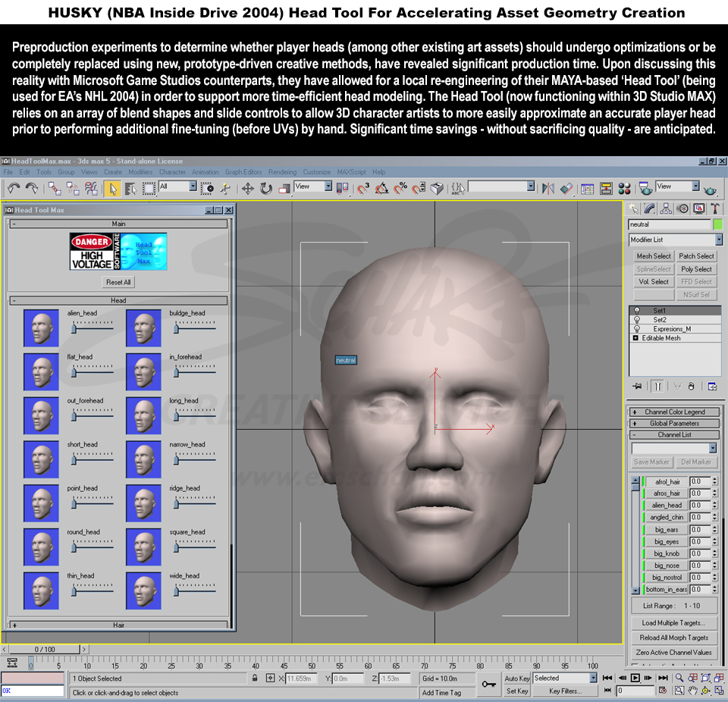Choose the Select Object arrow tool
Screen dimensions: 728x702
[x=112, y=189]
